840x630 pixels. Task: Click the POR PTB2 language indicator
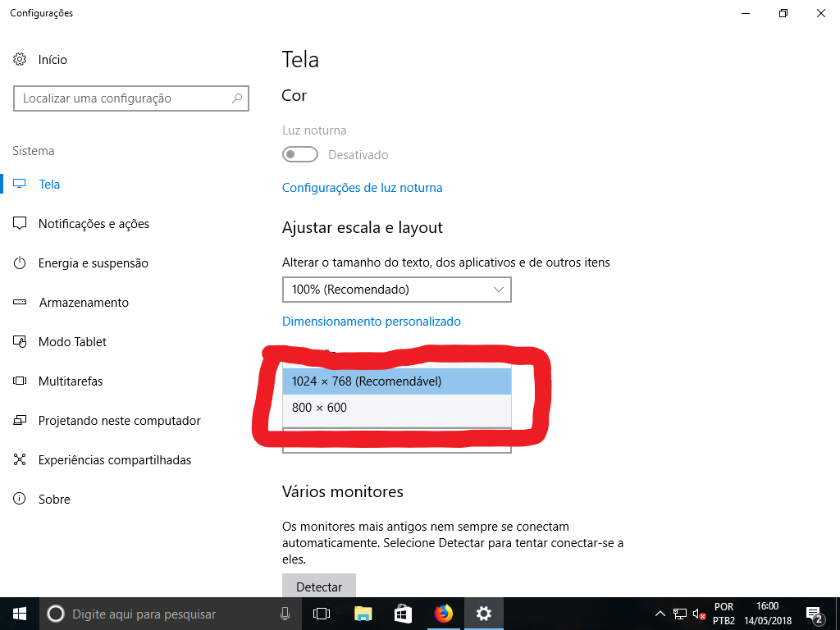[724, 614]
